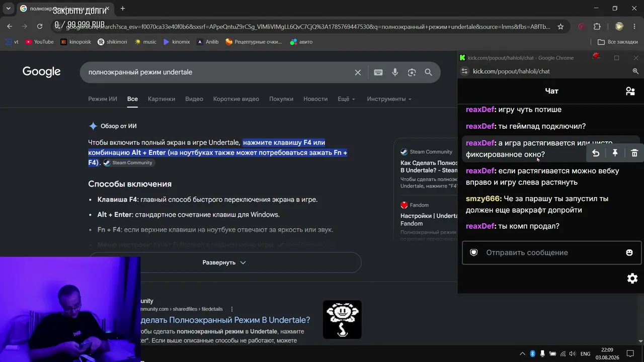Switch to the Режим ИИ tab
644x362 pixels.
click(103, 99)
